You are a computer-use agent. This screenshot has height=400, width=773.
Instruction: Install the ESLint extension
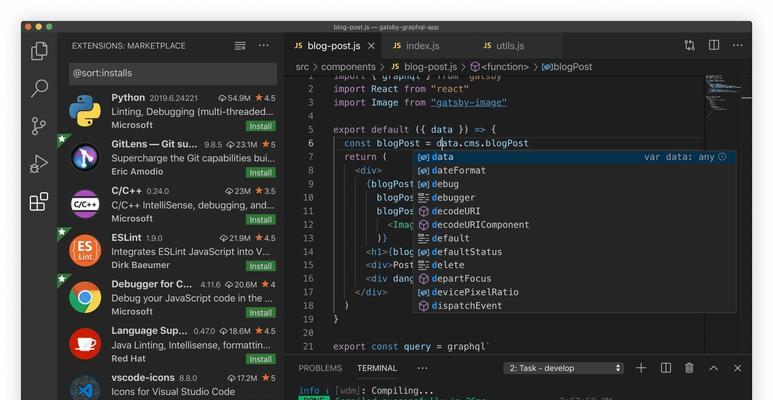click(260, 266)
